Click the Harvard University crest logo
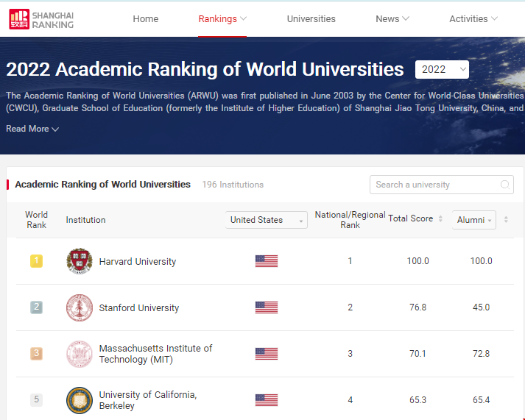 80,261
